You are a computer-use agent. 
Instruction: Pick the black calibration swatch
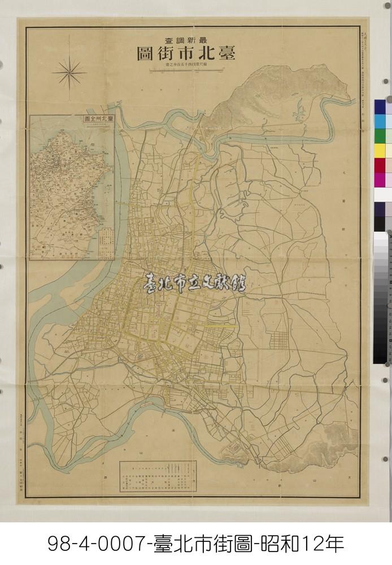pyautogui.click(x=380, y=224)
